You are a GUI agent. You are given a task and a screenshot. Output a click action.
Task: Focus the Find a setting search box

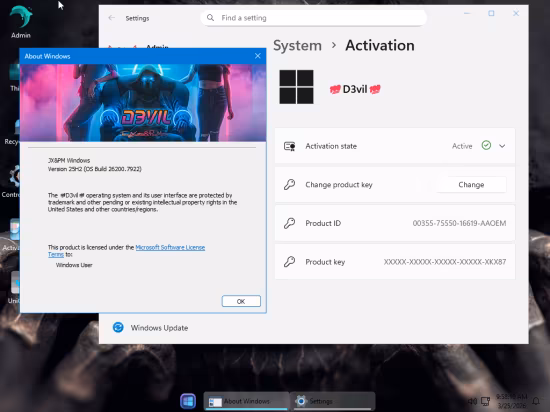[313, 18]
